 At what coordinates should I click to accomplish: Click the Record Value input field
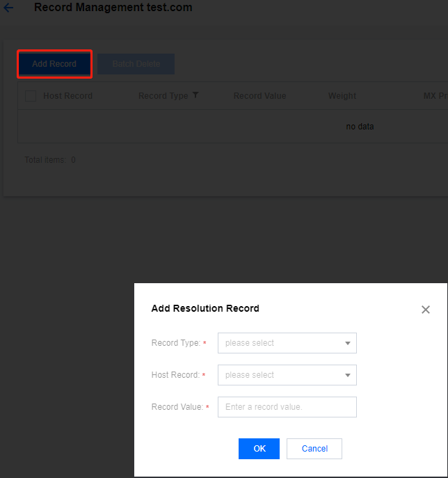(x=287, y=407)
